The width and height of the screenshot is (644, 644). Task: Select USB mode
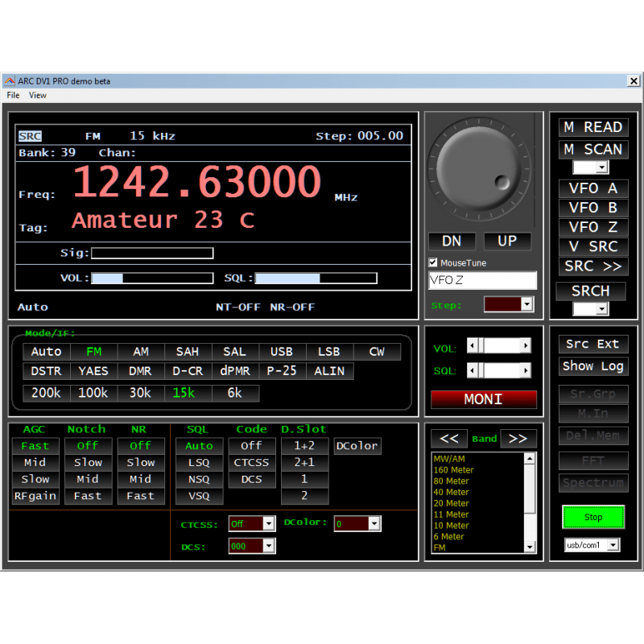point(282,352)
